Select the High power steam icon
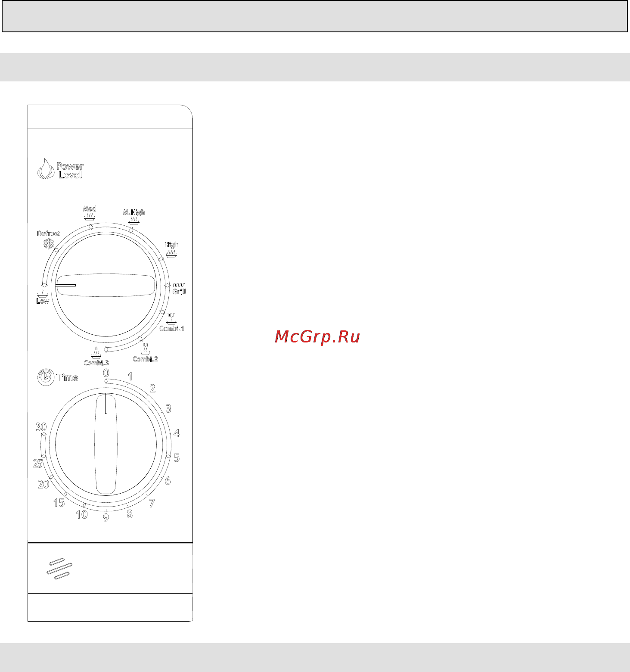Screen dimensions: 630x672 click(x=171, y=253)
